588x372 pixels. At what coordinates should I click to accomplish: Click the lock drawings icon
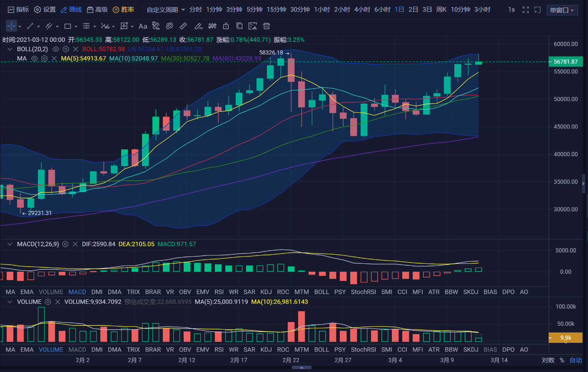click(226, 26)
